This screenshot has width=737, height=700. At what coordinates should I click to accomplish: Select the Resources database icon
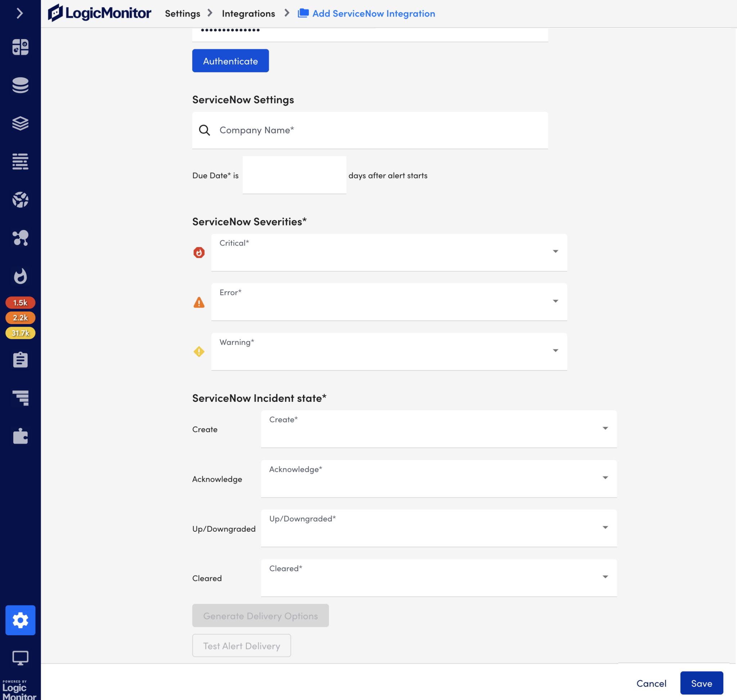tap(21, 85)
